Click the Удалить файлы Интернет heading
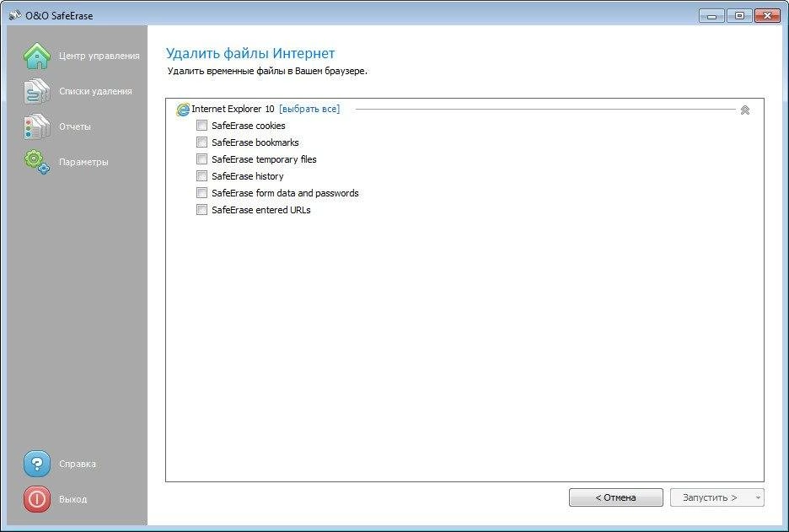 [250, 53]
